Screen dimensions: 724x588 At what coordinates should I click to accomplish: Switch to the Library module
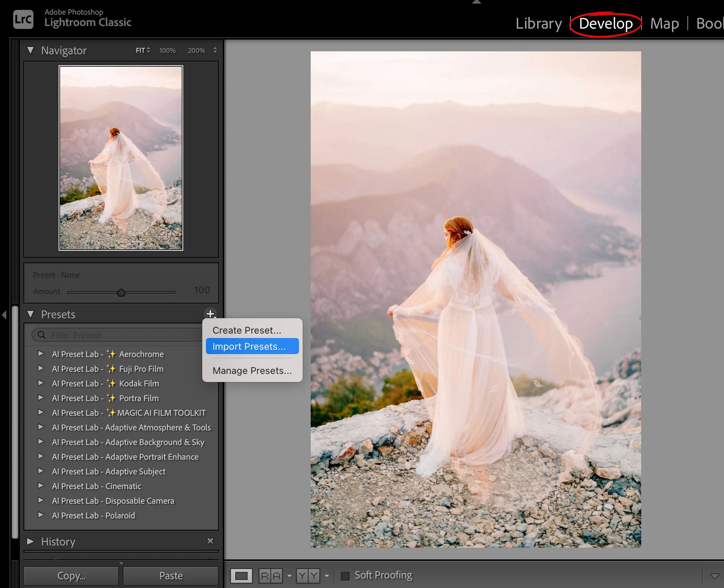tap(538, 23)
